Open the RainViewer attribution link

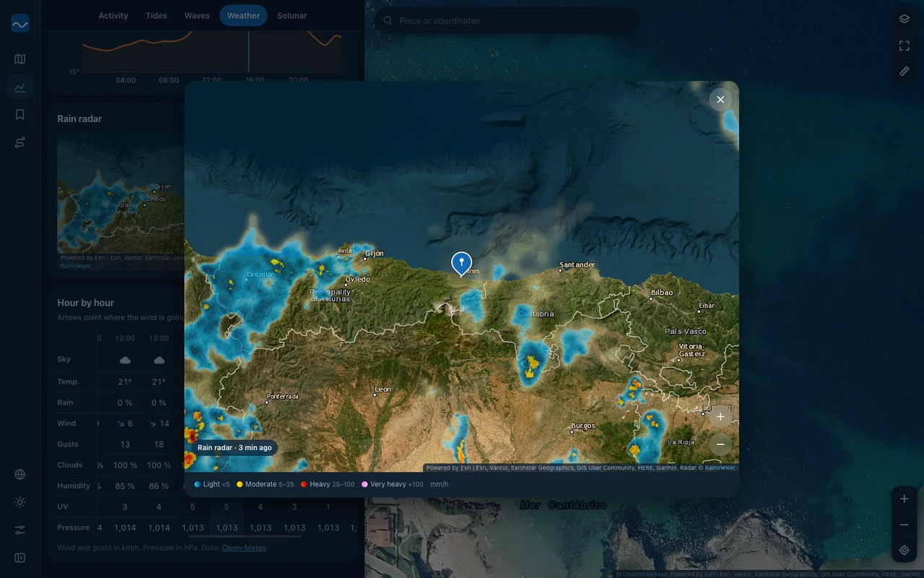click(720, 467)
